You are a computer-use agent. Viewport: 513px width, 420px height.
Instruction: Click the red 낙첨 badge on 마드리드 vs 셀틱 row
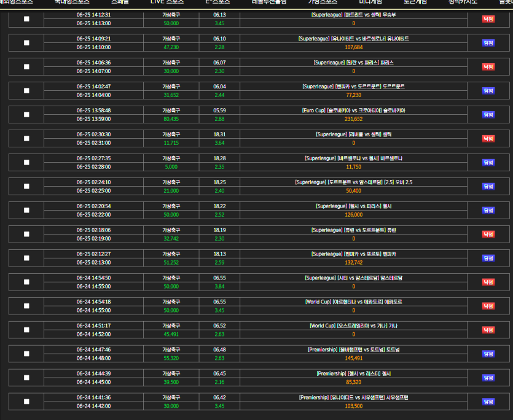[x=488, y=19]
